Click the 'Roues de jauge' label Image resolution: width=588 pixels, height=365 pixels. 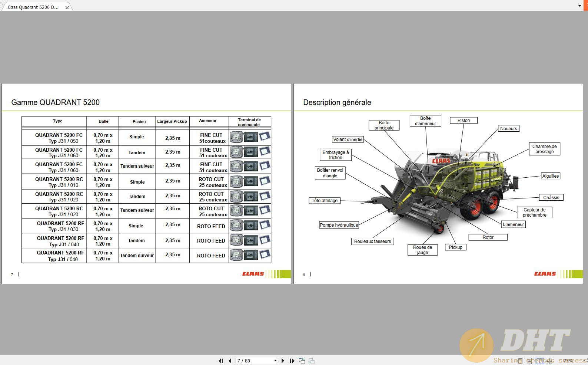(x=422, y=250)
